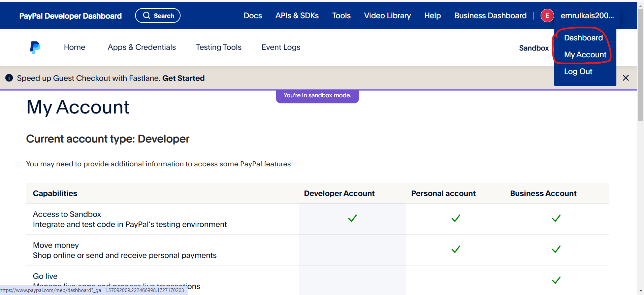Click Personal account checkmark for Move money
644x295 pixels.
(456, 249)
